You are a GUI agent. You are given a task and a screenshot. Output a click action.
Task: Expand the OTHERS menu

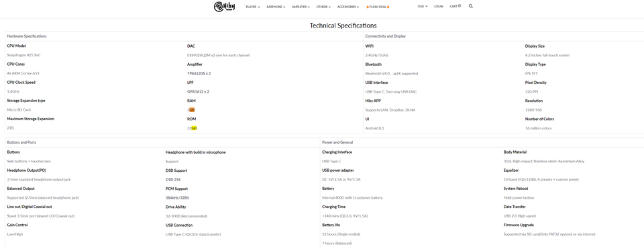(323, 7)
